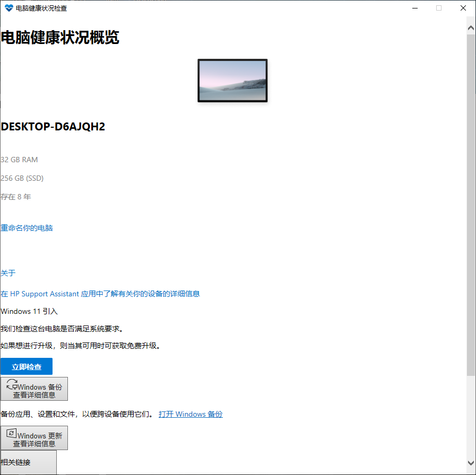Viewport: 476px width, 475px height.
Task: Click the 如果想进行升级 free upgrade text
Action: (81, 346)
